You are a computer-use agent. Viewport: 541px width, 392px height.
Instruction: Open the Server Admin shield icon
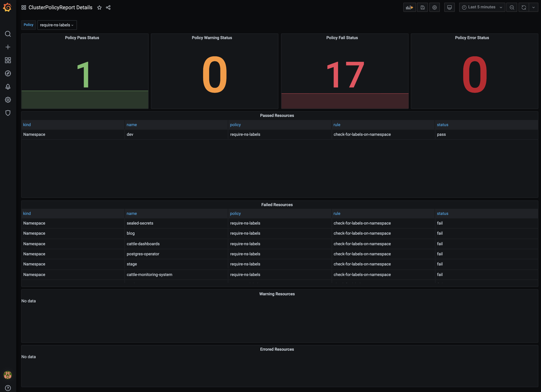pos(8,113)
